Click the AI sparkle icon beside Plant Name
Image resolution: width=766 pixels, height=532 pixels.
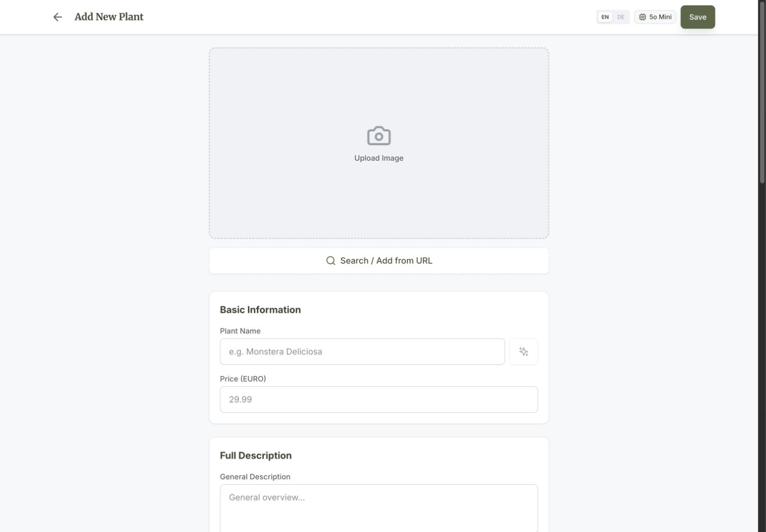coord(524,352)
